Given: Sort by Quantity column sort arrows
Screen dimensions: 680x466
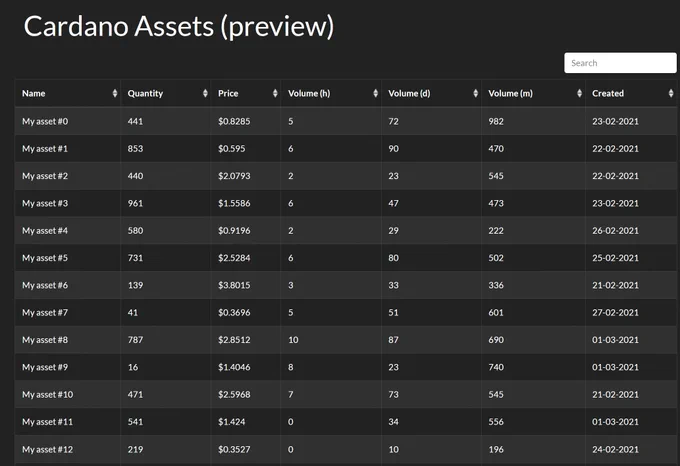Looking at the screenshot, I should 205,93.
